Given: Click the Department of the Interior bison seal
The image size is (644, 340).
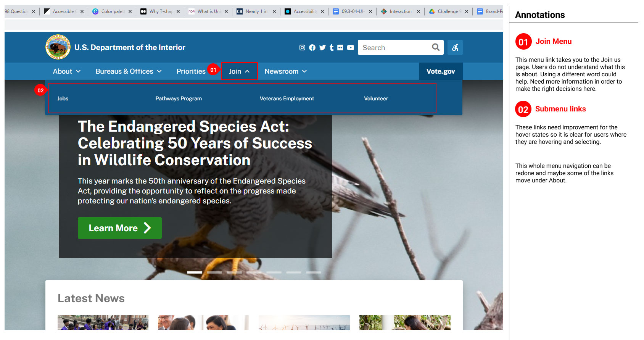Looking at the screenshot, I should coord(58,47).
